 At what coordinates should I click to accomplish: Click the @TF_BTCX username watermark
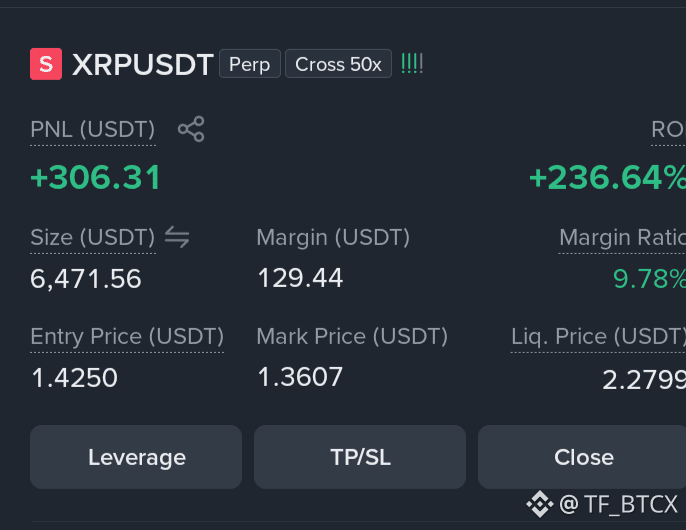(619, 504)
